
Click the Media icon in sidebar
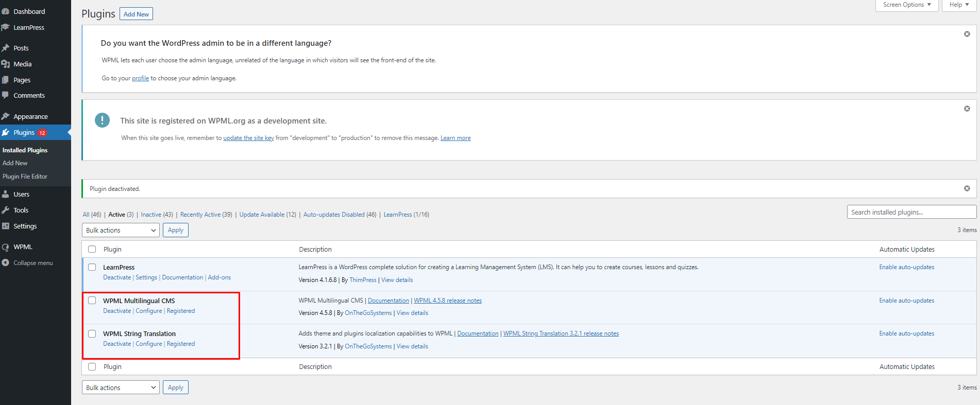pos(6,64)
